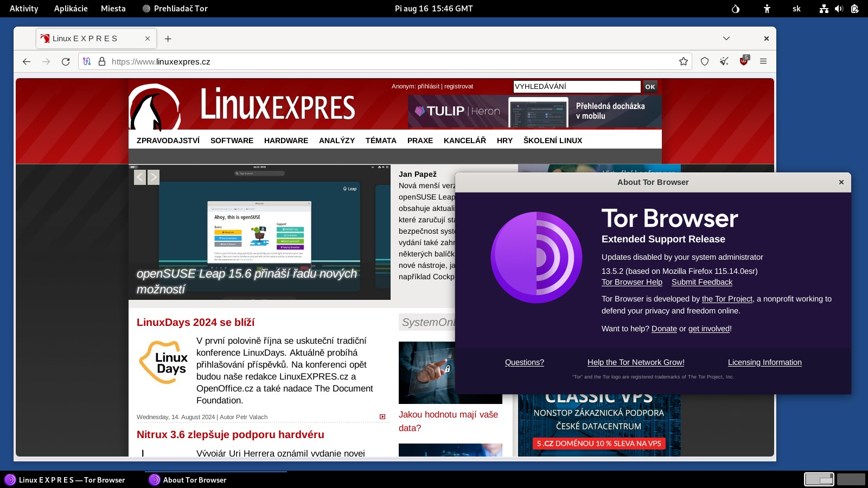This screenshot has height=488, width=868.
Task: Submit search with OK button
Action: [650, 87]
